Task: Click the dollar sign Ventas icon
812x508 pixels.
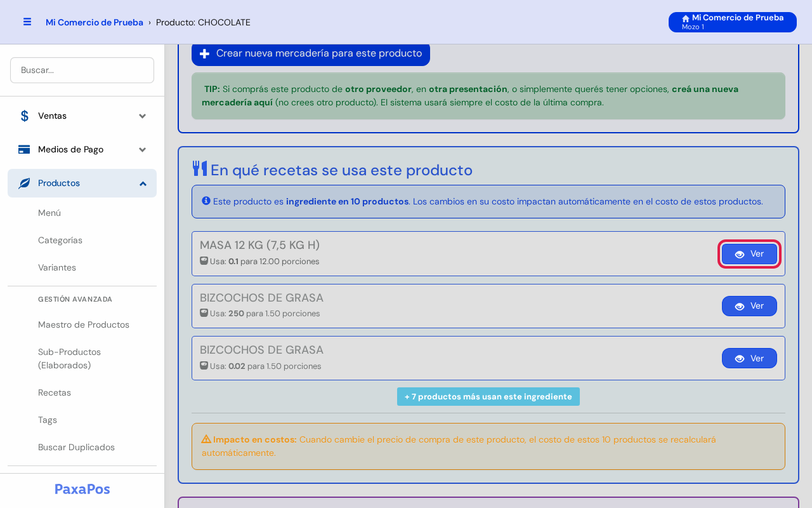Action: pyautogui.click(x=24, y=116)
